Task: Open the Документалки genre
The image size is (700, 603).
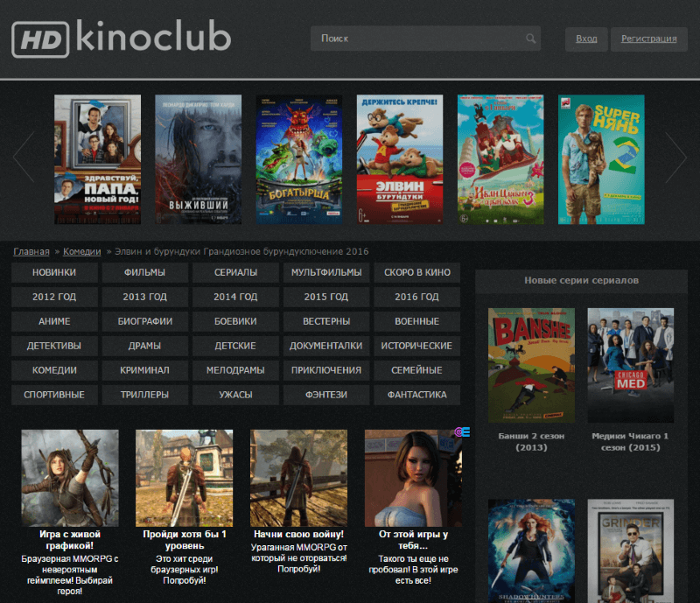Action: [326, 347]
